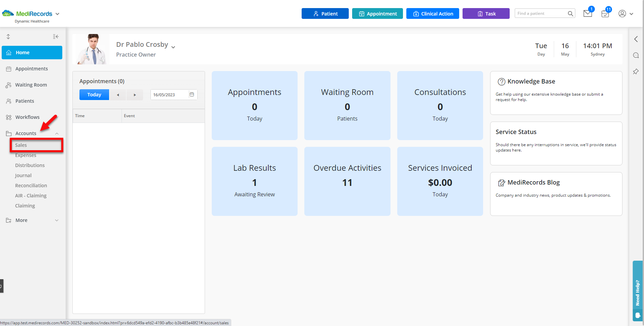Open the Services Invoiced tile
The height and width of the screenshot is (326, 644).
click(440, 181)
